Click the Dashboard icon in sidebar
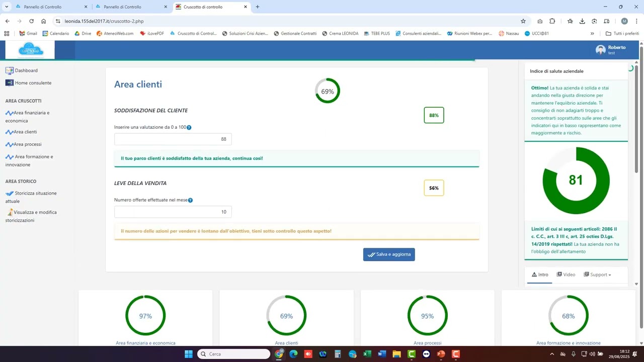Image resolution: width=644 pixels, height=362 pixels. click(9, 70)
